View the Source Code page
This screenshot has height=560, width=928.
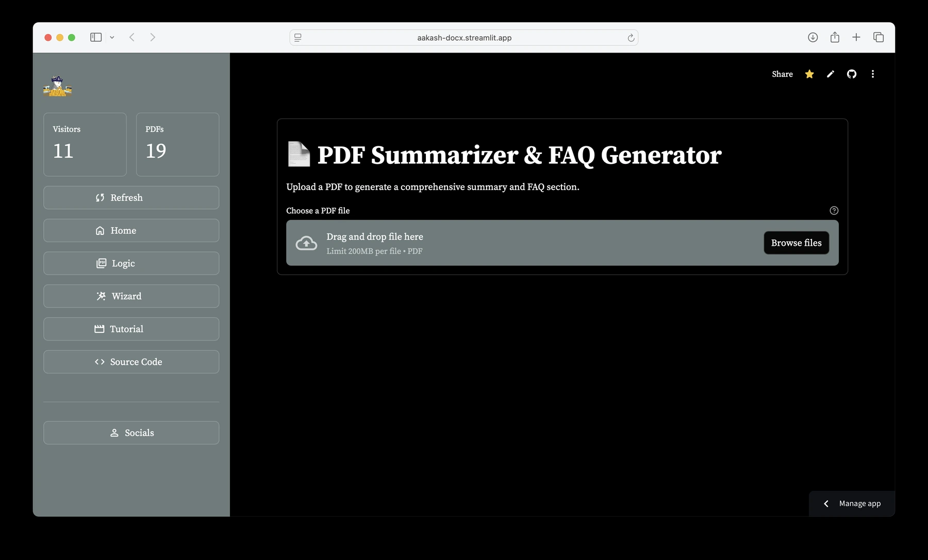tap(131, 362)
